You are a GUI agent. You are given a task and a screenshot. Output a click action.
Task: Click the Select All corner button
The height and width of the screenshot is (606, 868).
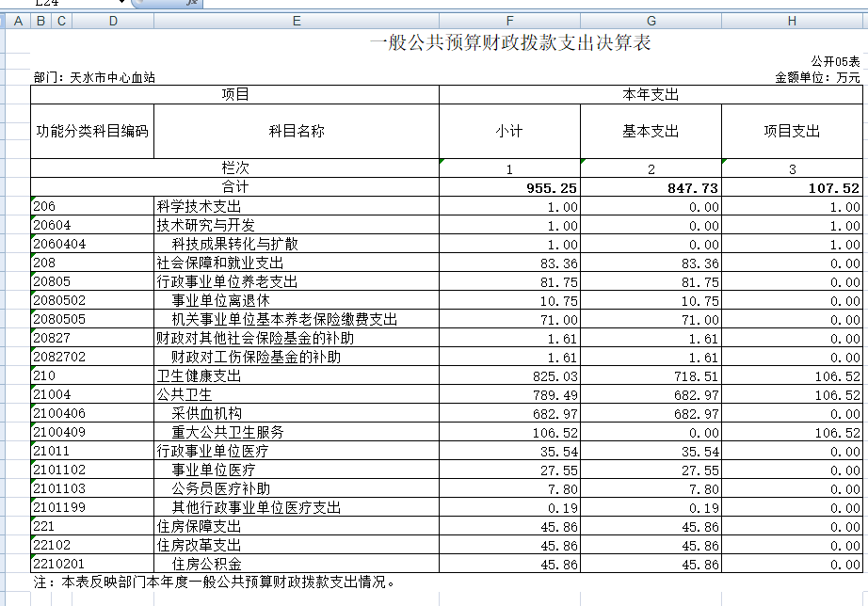(3, 21)
